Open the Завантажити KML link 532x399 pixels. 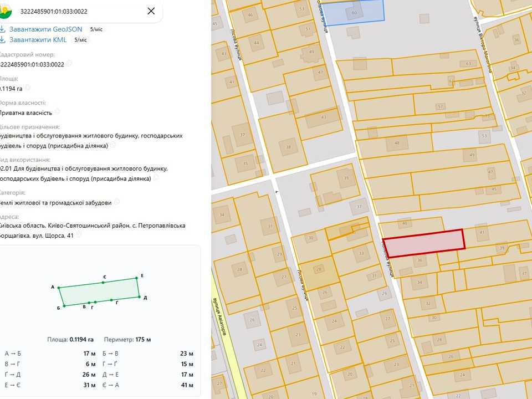pyautogui.click(x=38, y=40)
